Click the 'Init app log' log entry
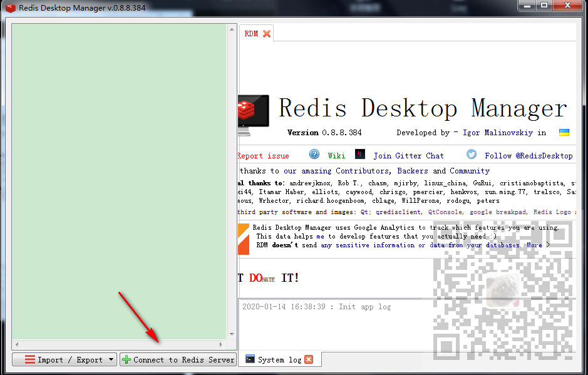588x375 pixels. [x=316, y=307]
